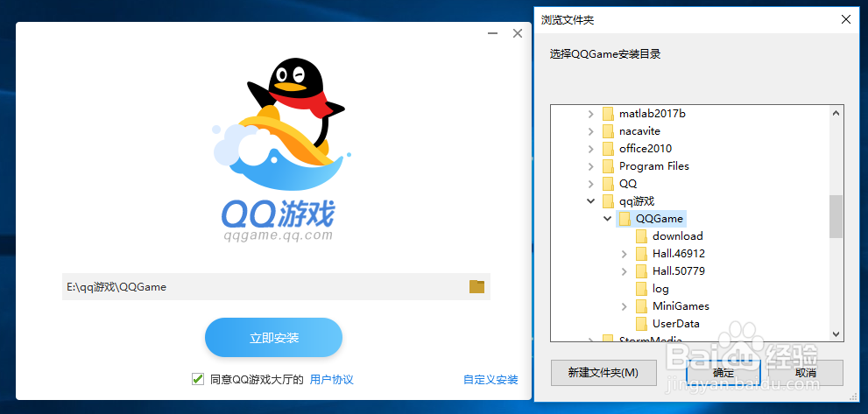Select the matlab2017b folder name

(x=653, y=114)
